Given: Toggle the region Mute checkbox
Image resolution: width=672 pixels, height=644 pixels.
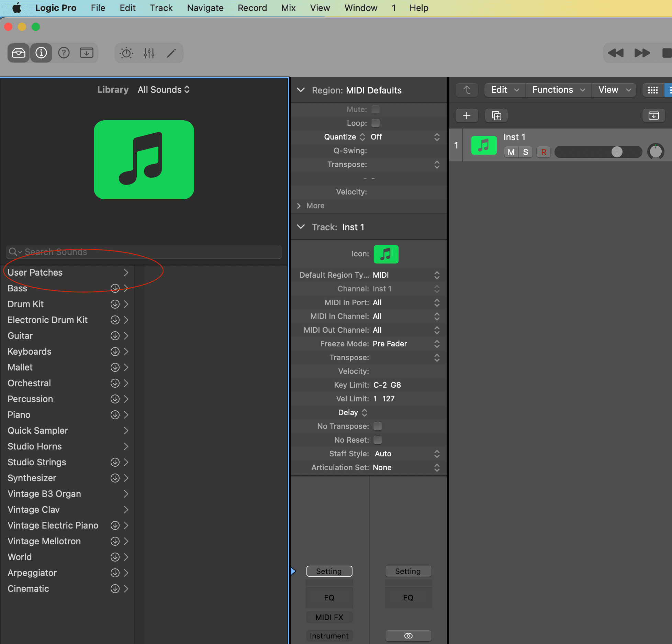Looking at the screenshot, I should pos(376,109).
